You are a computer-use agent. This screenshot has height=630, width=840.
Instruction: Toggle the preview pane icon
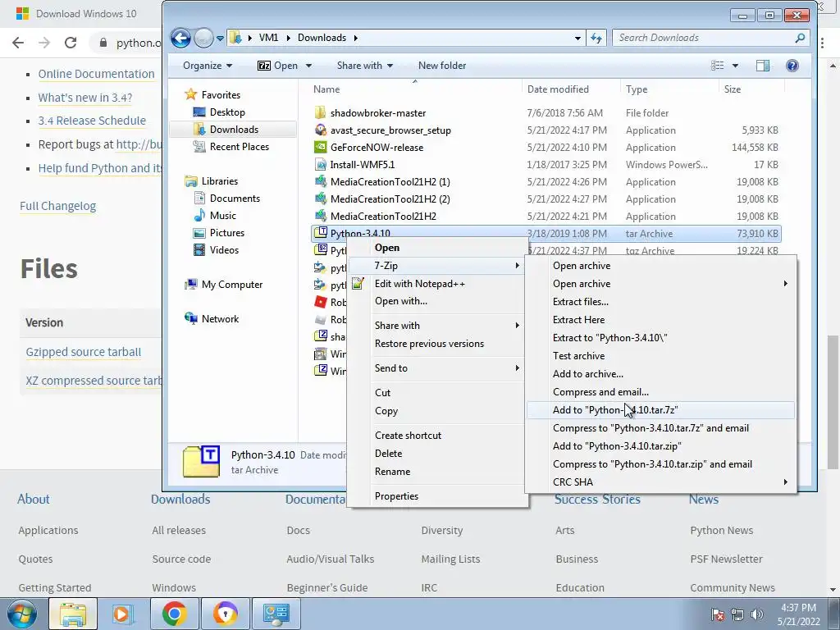point(762,66)
